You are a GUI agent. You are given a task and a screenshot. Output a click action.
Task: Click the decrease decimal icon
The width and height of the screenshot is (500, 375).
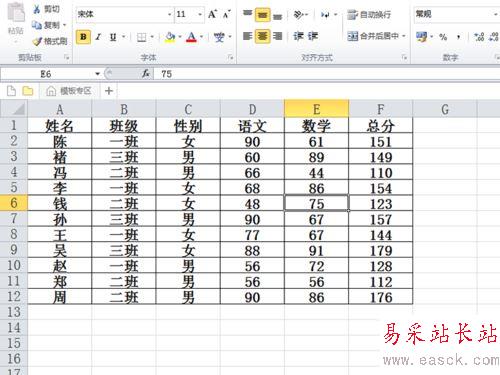[x=494, y=37]
